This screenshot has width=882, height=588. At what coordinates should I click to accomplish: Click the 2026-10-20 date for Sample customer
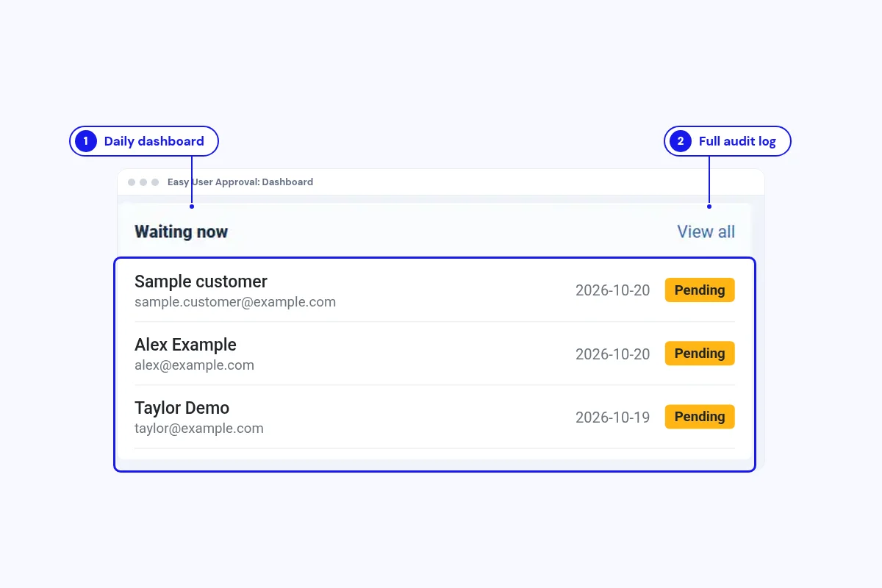[612, 290]
